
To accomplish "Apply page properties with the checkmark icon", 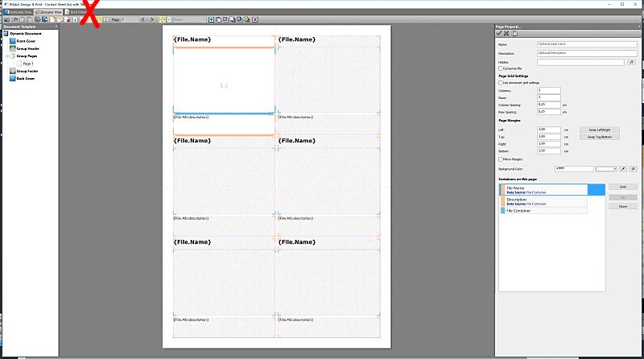I will (x=499, y=33).
